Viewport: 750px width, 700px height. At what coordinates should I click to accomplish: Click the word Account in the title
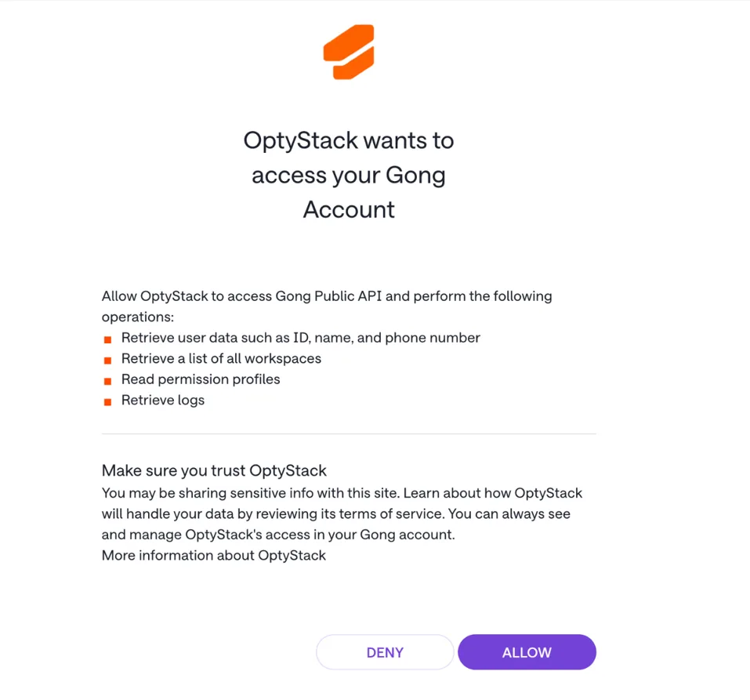tap(349, 209)
